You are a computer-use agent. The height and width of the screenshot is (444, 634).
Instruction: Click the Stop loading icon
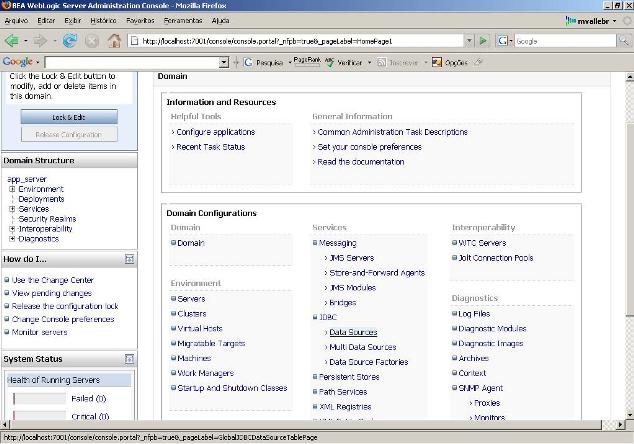[92, 41]
